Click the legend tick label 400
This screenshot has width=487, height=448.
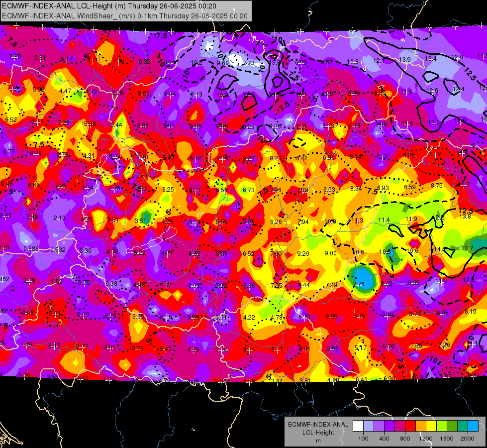click(384, 439)
